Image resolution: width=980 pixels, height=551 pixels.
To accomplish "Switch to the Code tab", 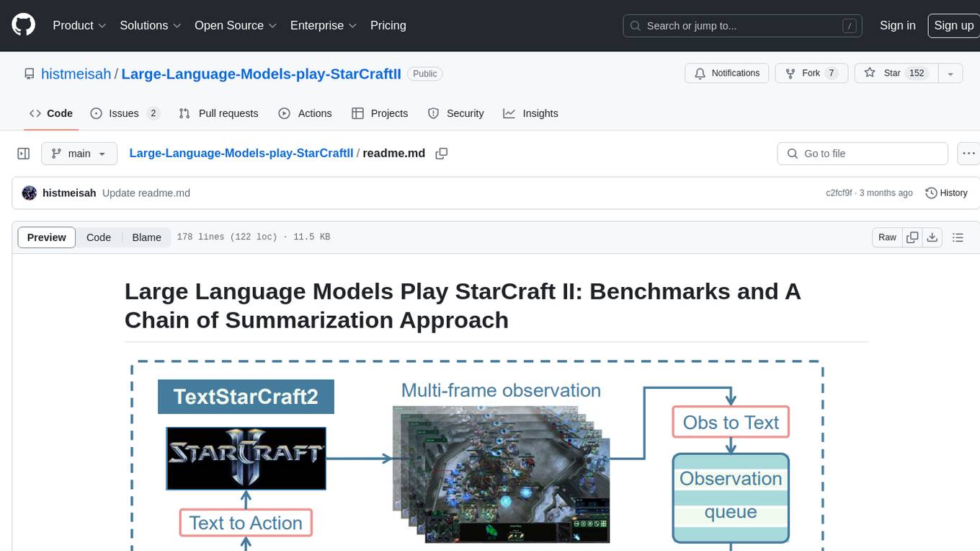I will click(50, 113).
